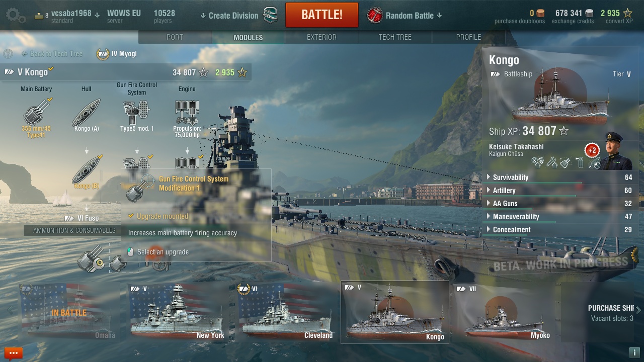Click the info icon at bottom right
The image size is (644, 362).
(x=634, y=352)
